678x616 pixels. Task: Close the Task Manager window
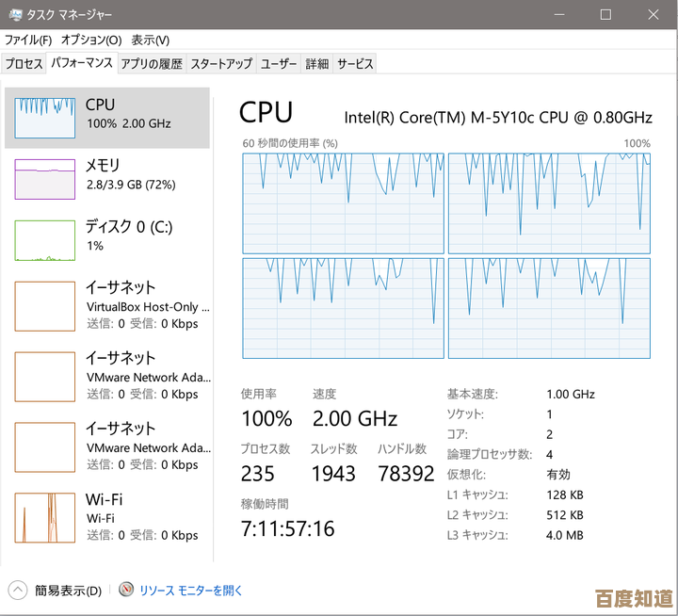(x=653, y=15)
